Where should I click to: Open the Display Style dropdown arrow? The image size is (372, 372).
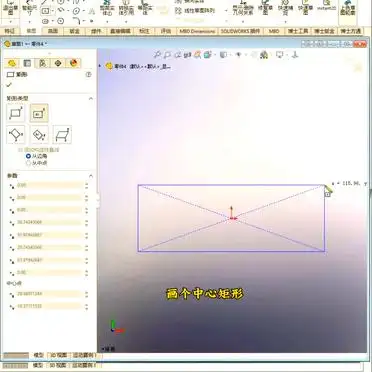[x=230, y=55]
